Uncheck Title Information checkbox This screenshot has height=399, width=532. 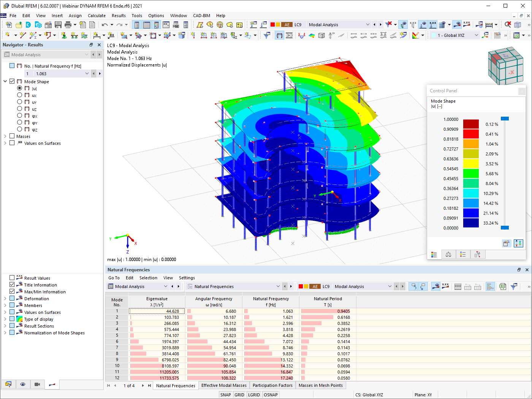12,285
